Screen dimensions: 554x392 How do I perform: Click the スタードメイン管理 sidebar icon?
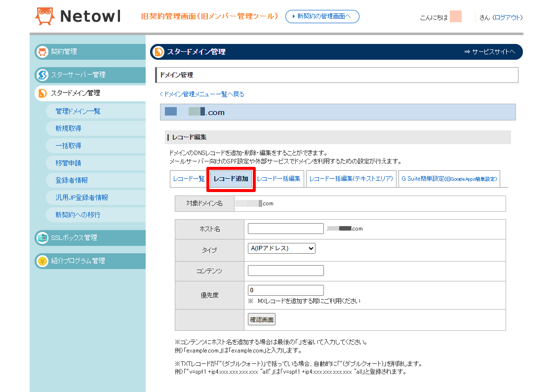click(x=42, y=93)
